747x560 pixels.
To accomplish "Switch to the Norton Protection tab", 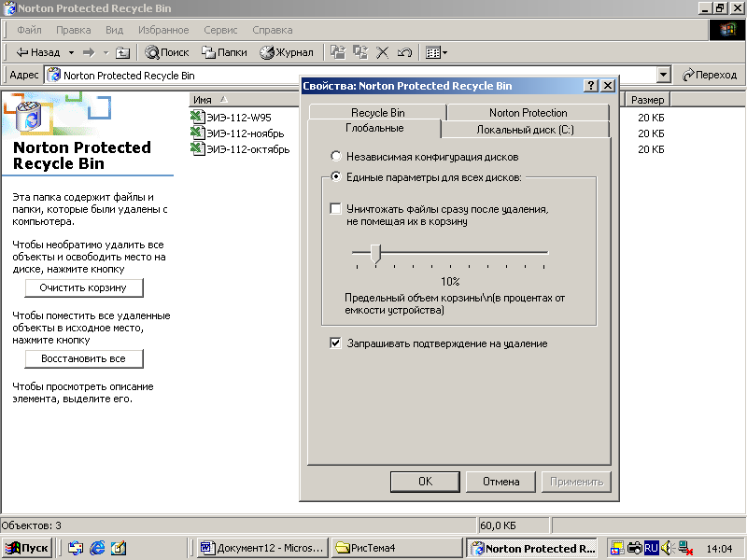I will [x=528, y=112].
